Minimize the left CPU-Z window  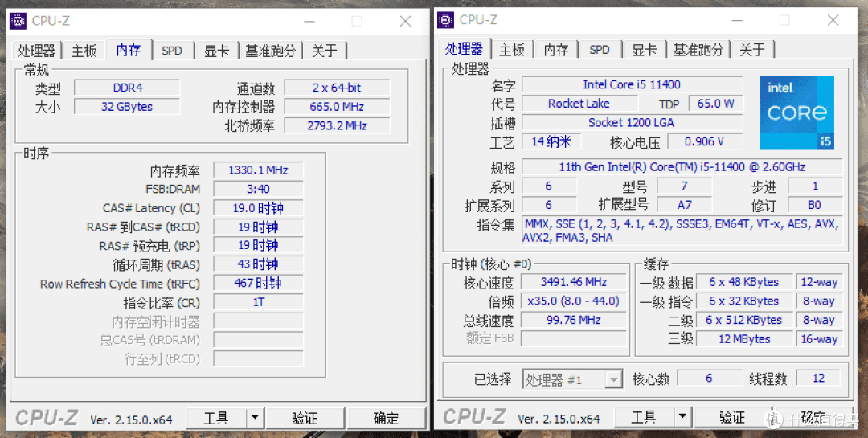tap(309, 22)
